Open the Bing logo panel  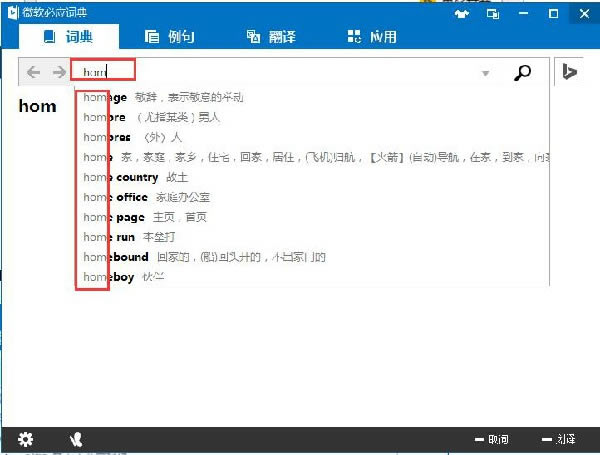569,72
